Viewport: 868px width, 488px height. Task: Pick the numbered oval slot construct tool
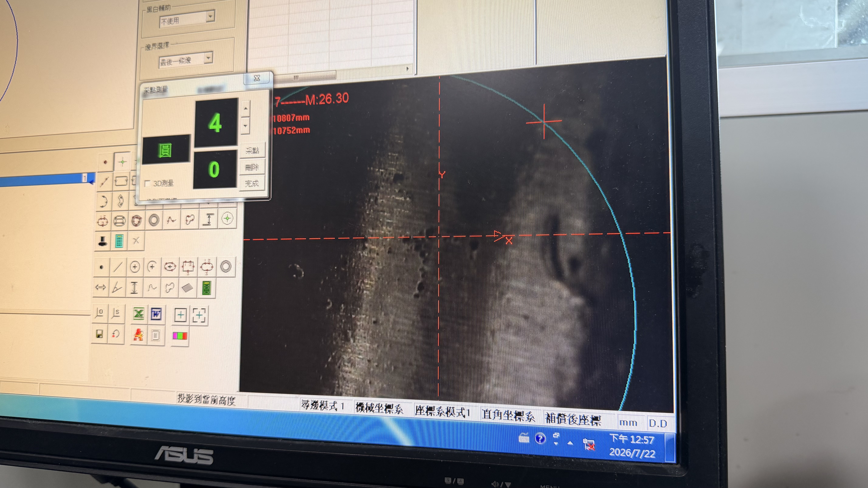207,266
